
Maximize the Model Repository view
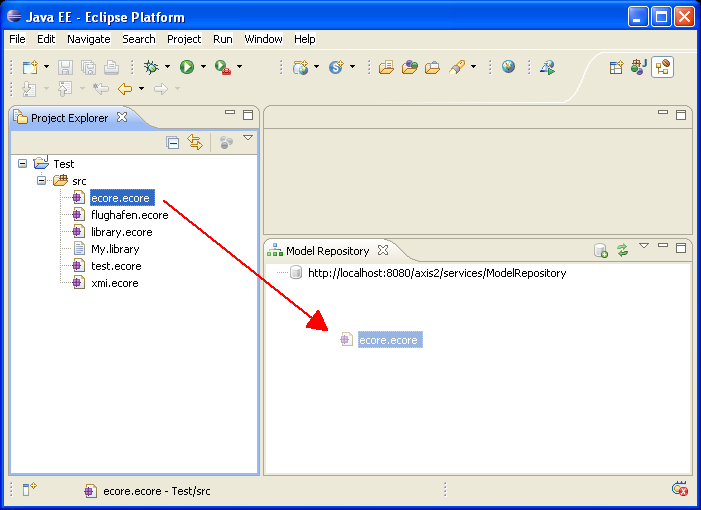pyautogui.click(x=680, y=248)
